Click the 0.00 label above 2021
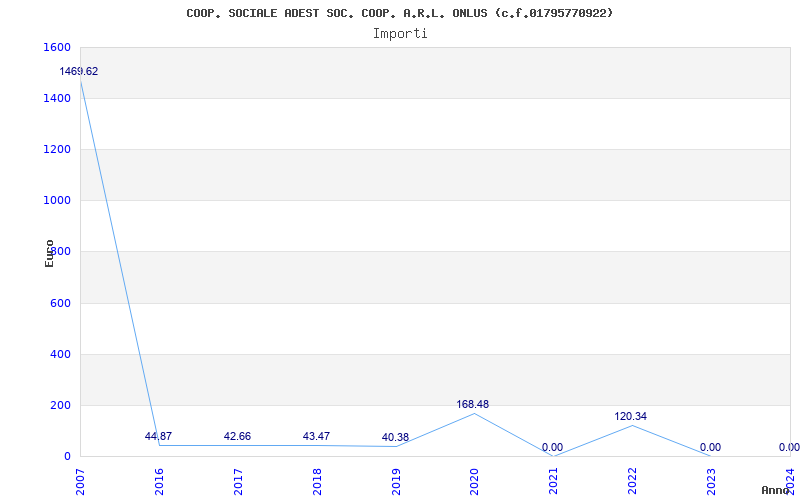This screenshot has height=500, width=800. pos(552,448)
